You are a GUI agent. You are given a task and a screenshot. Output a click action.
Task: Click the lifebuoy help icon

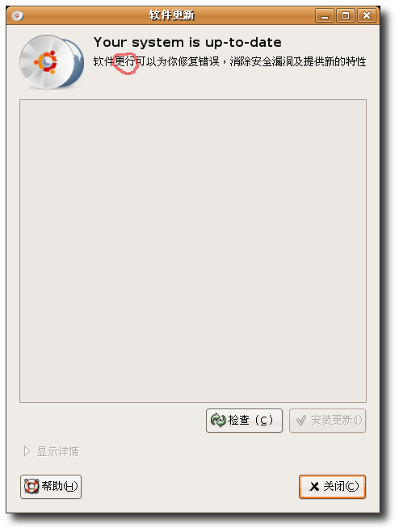point(31,486)
